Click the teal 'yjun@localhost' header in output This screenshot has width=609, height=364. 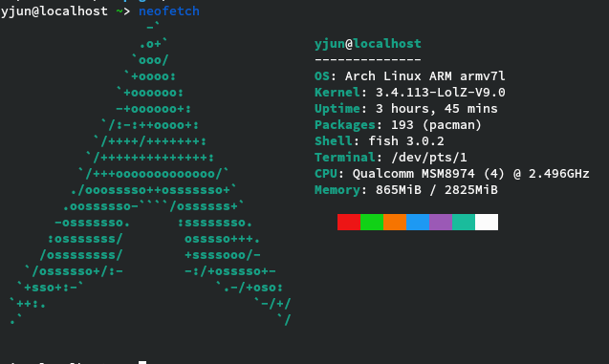click(368, 44)
